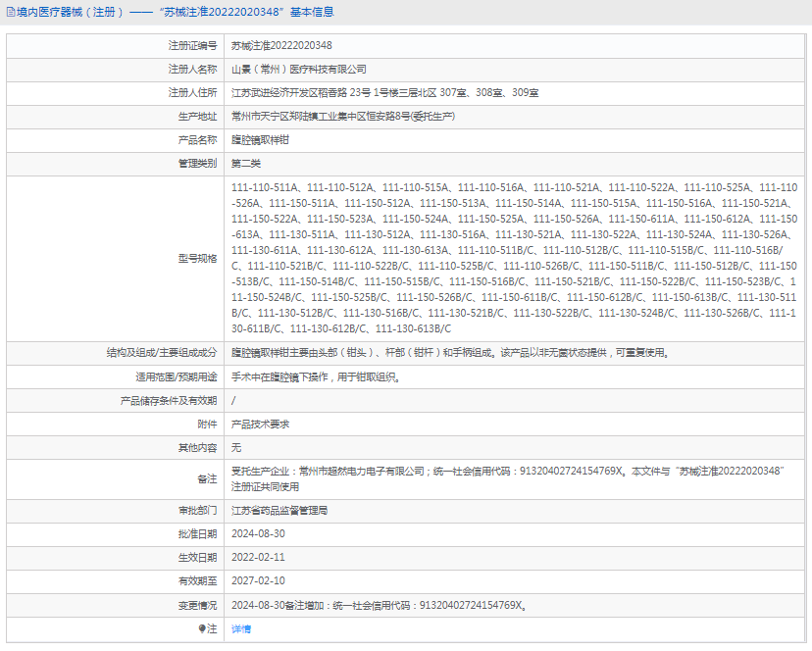
Task: Select intended use text 手术中在腹腔镜下操作
Action: 317,377
